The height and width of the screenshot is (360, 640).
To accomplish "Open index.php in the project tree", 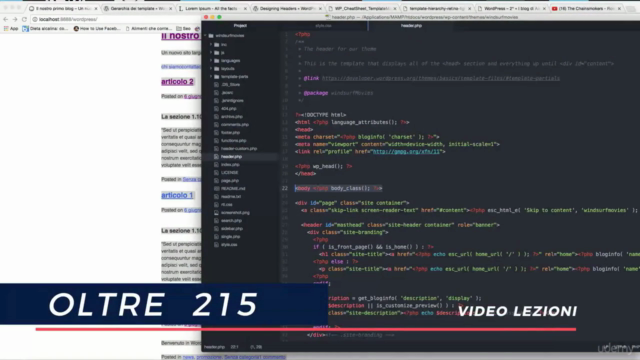I will 230,164.
